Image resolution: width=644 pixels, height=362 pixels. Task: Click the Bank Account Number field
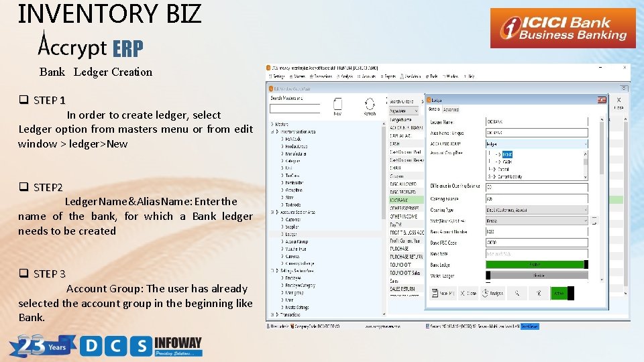[x=537, y=232]
